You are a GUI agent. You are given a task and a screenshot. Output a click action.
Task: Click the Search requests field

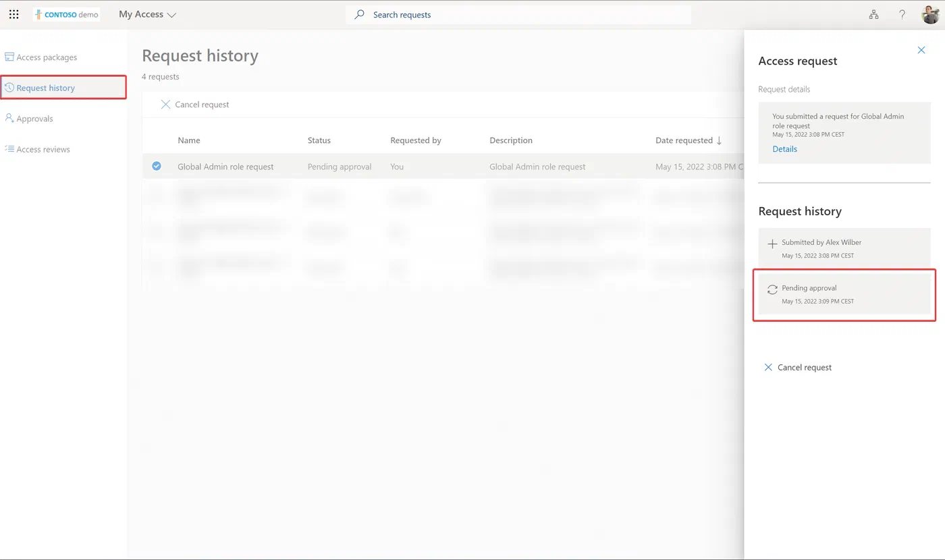(x=518, y=14)
